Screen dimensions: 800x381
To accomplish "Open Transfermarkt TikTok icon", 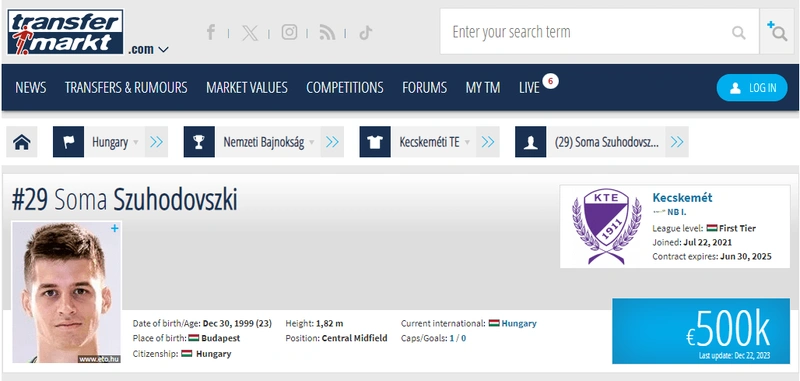I will tap(365, 33).
